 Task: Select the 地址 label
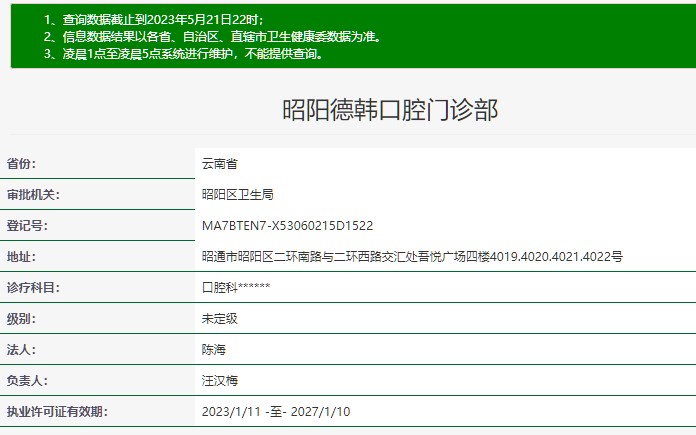click(x=21, y=257)
